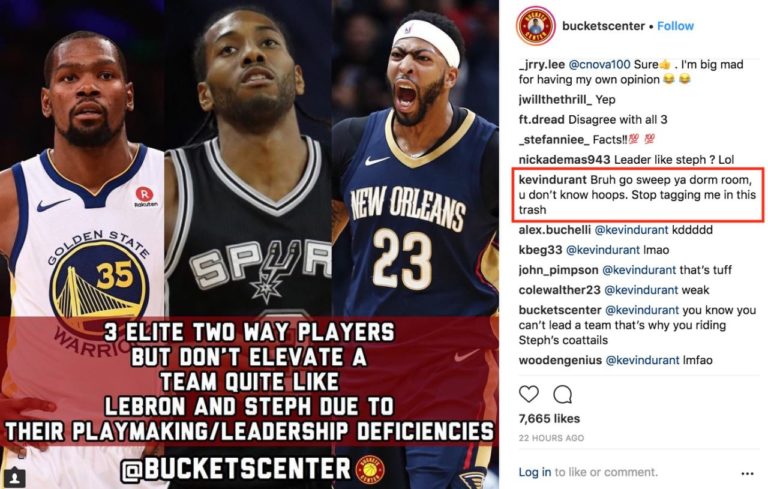This screenshot has height=489, width=768.
Task: Click @kevindurant mention in alex.buchelli's reply
Action: point(631,230)
